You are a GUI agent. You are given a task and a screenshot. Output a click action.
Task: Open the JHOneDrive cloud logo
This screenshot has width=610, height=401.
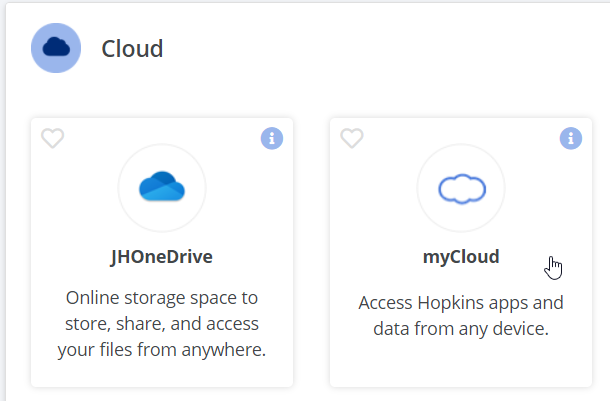tap(162, 187)
